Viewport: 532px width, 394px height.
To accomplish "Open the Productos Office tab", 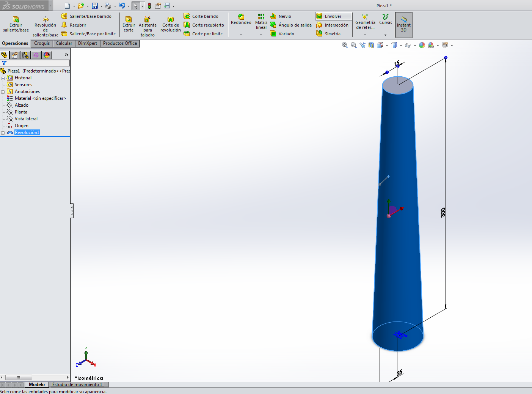I will pos(120,43).
